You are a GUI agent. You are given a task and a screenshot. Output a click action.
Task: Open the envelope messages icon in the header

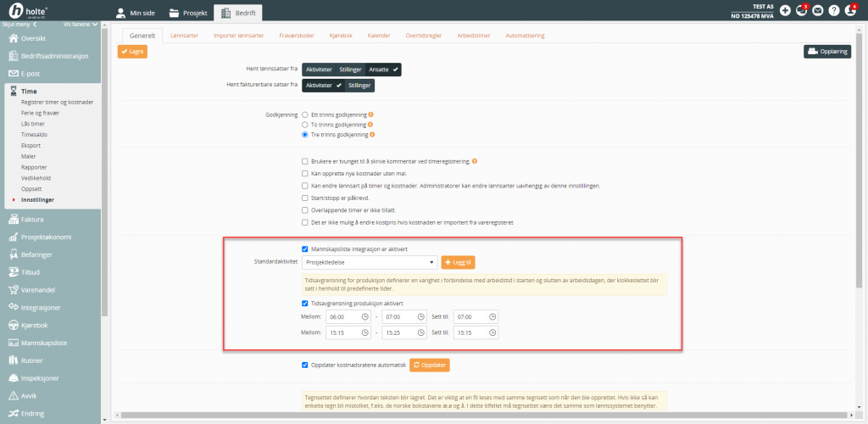pos(818,11)
